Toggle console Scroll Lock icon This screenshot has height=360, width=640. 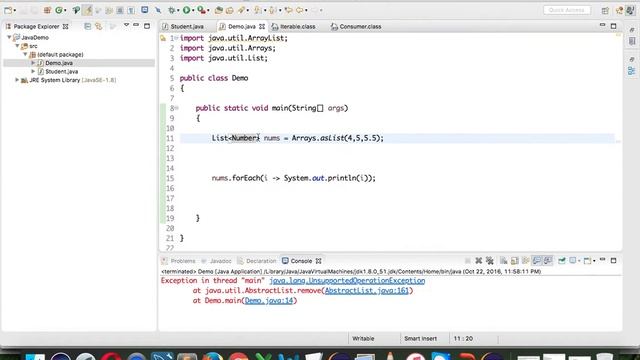[x=515, y=260]
